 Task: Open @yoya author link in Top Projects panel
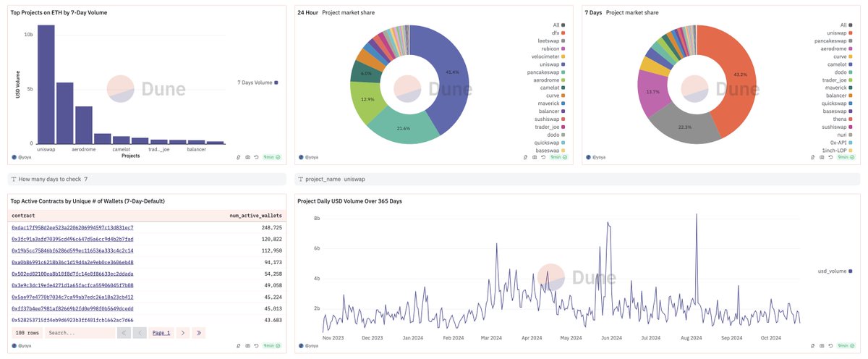point(21,157)
